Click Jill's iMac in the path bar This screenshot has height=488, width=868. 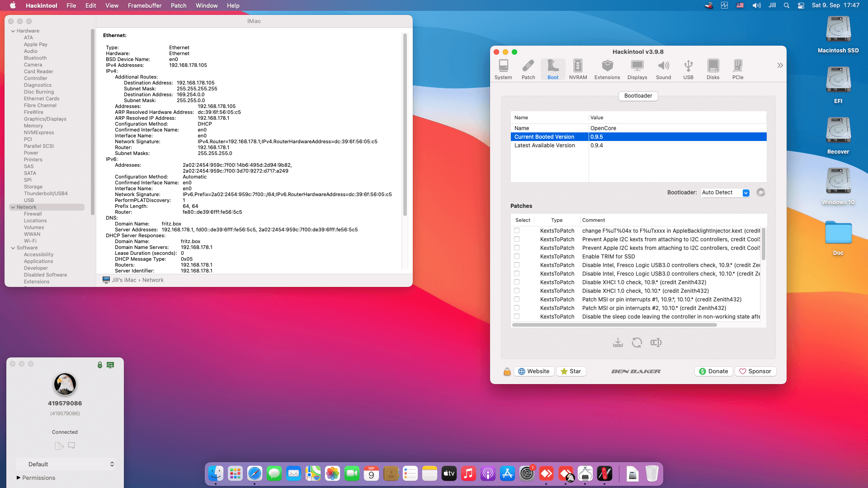point(120,280)
